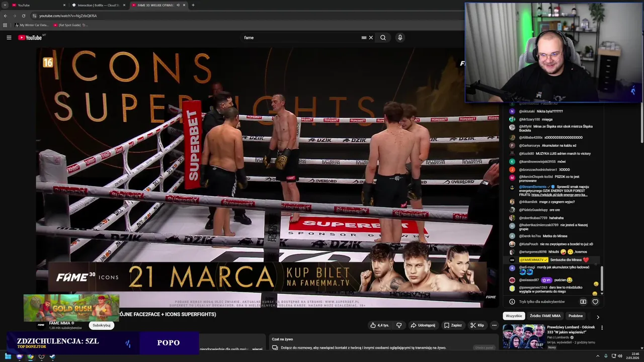Open on-screen keyboard icon in search box
644x362 pixels.
[364, 38]
